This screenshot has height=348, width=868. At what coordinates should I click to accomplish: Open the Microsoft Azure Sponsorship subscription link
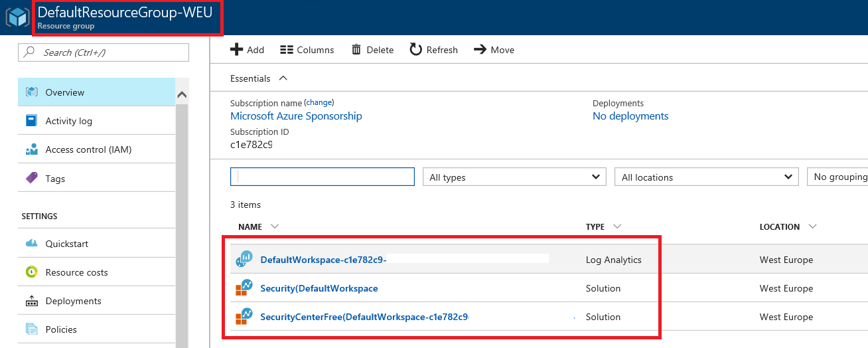(296, 116)
